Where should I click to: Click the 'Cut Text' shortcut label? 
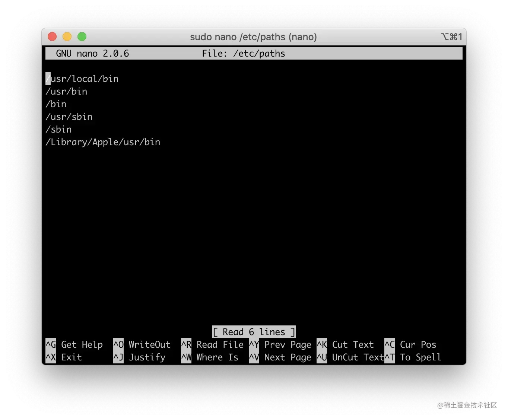[x=353, y=344]
